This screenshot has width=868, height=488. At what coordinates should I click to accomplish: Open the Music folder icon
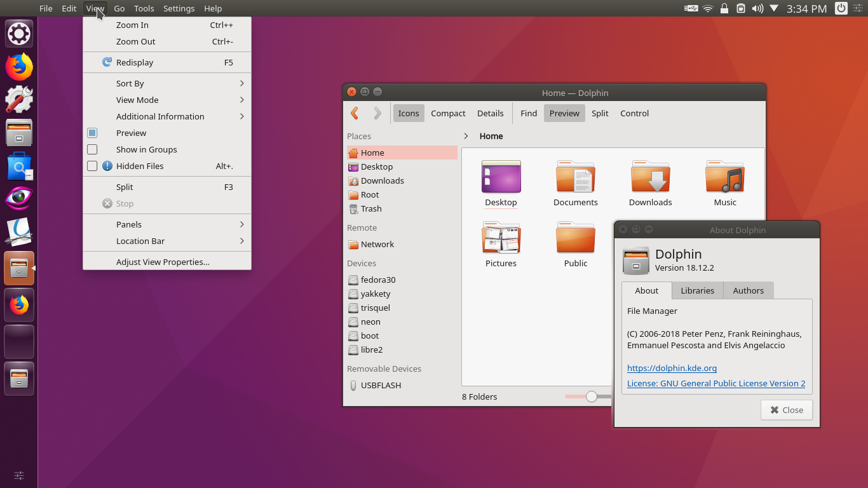click(x=725, y=177)
